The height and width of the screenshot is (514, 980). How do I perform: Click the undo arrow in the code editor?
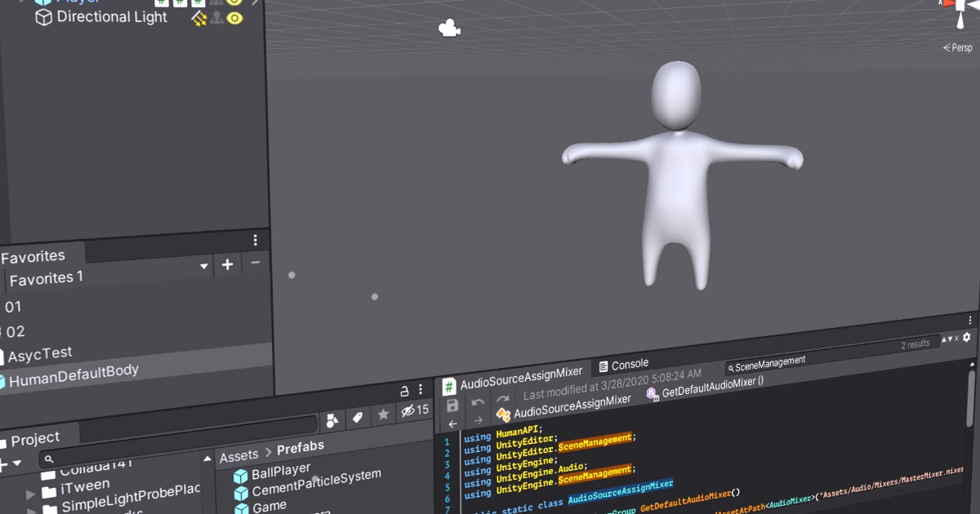478,402
